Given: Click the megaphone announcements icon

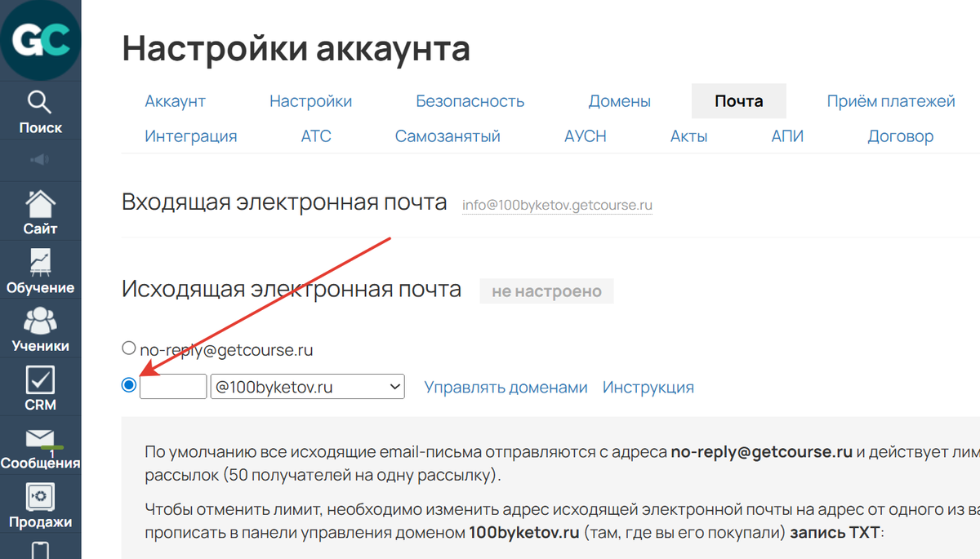Looking at the screenshot, I should 41,160.
